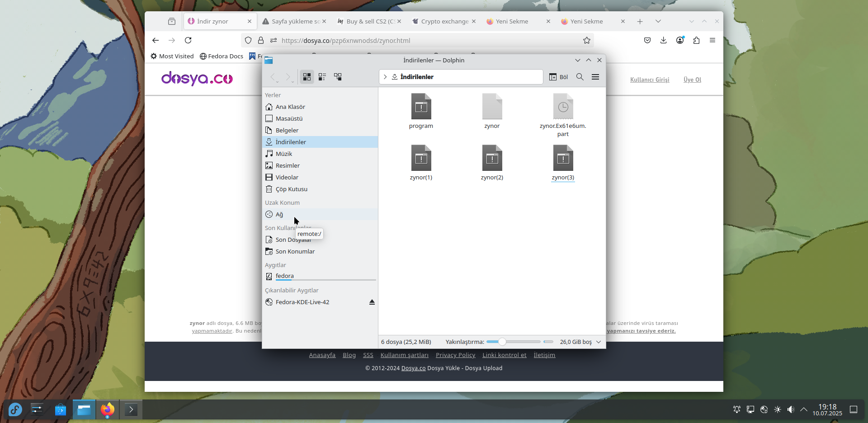Viewport: 868px width, 423px height.
Task: Select the zynor file icon
Action: 492,107
